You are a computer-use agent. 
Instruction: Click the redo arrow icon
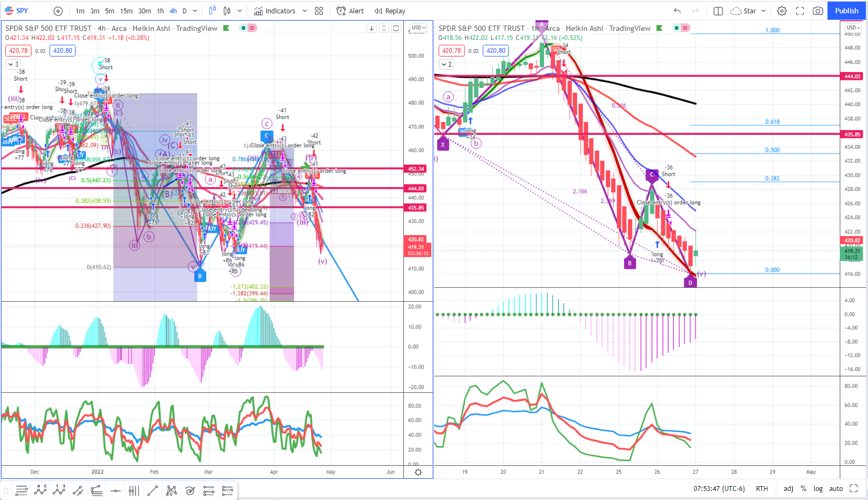pos(695,11)
